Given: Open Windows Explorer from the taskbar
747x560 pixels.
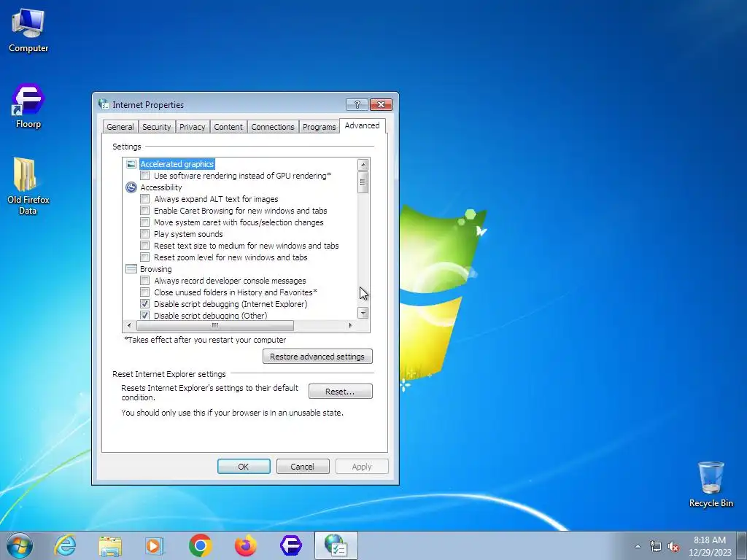Looking at the screenshot, I should click(110, 545).
